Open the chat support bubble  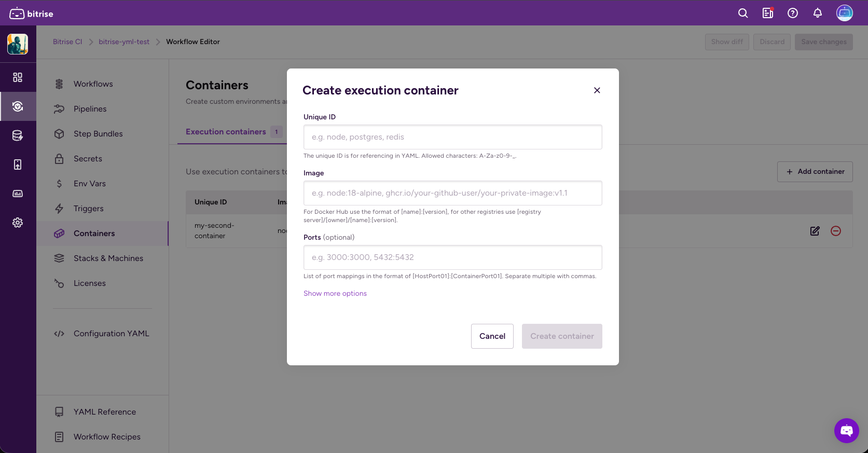[x=846, y=431]
